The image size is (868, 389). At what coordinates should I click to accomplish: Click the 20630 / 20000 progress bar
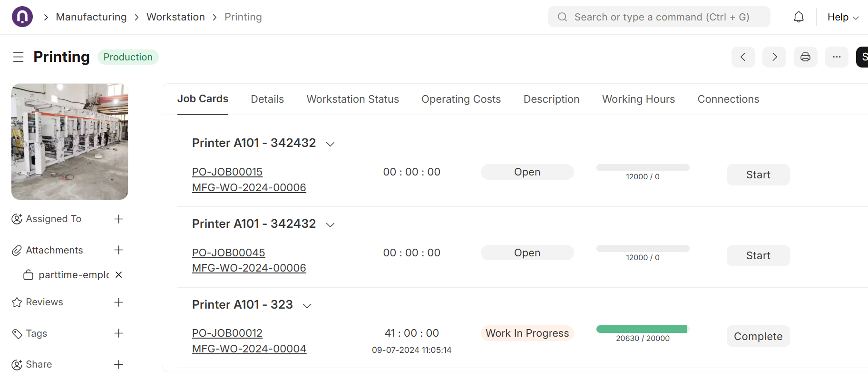(642, 329)
